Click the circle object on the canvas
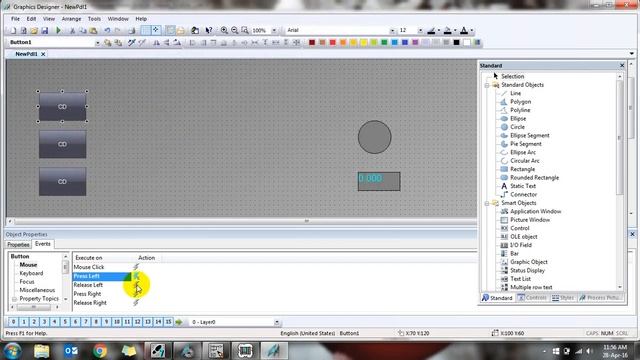The image size is (640, 360). tap(375, 137)
